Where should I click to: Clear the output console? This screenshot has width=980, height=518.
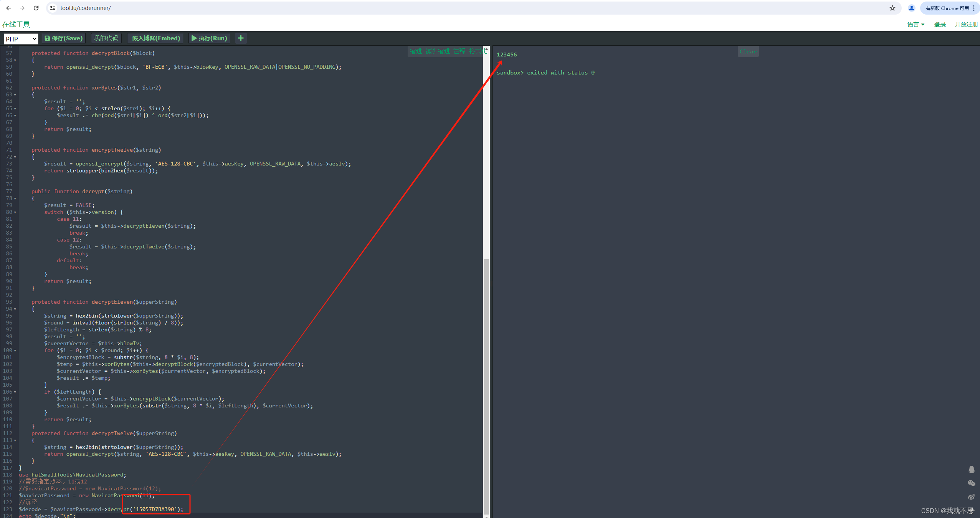point(748,51)
